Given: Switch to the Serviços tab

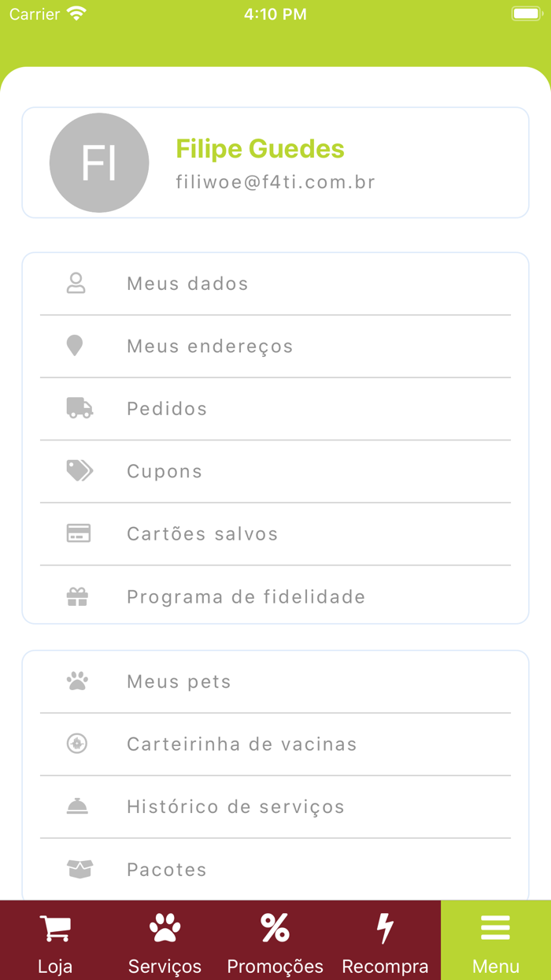Looking at the screenshot, I should tap(165, 940).
